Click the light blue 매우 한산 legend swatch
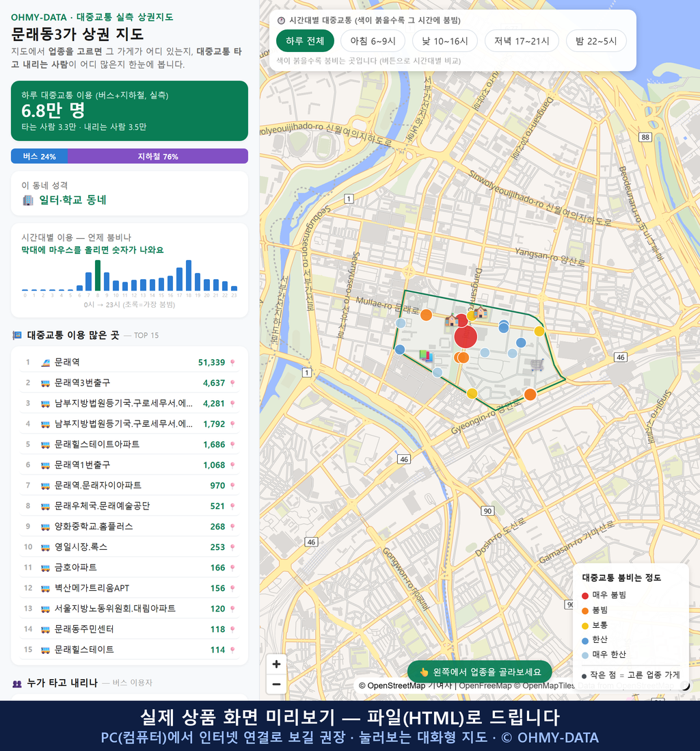700x751 pixels. 584,655
